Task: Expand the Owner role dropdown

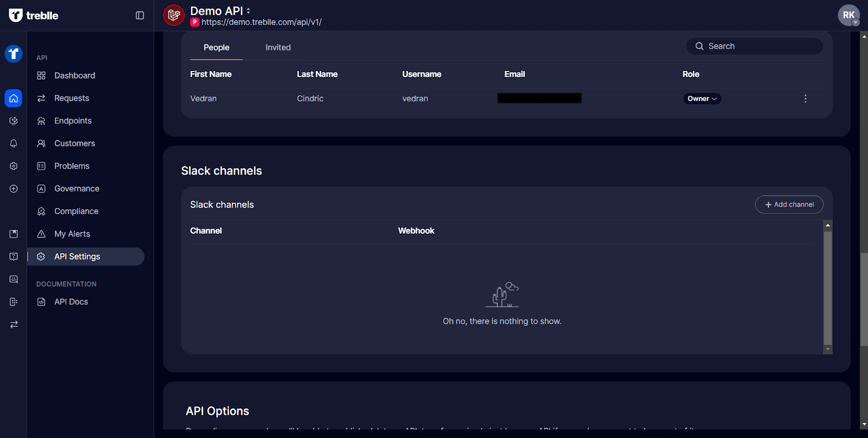Action: [702, 99]
